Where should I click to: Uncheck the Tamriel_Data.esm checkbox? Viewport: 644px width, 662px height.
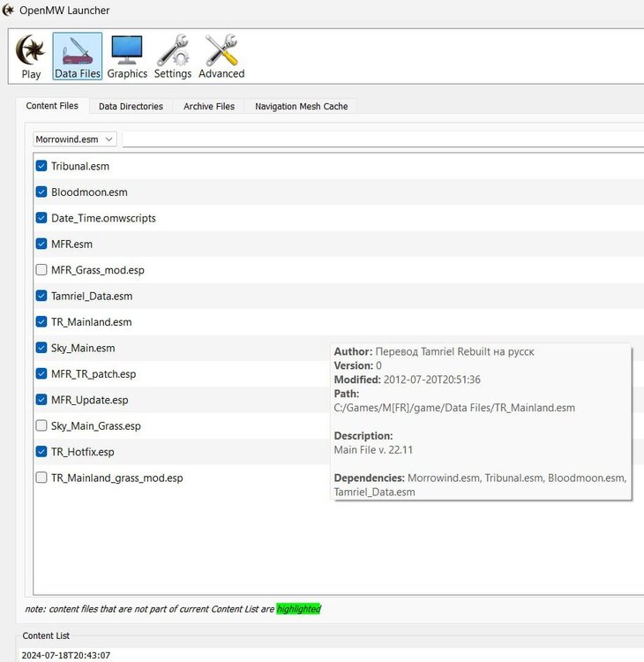(x=41, y=296)
